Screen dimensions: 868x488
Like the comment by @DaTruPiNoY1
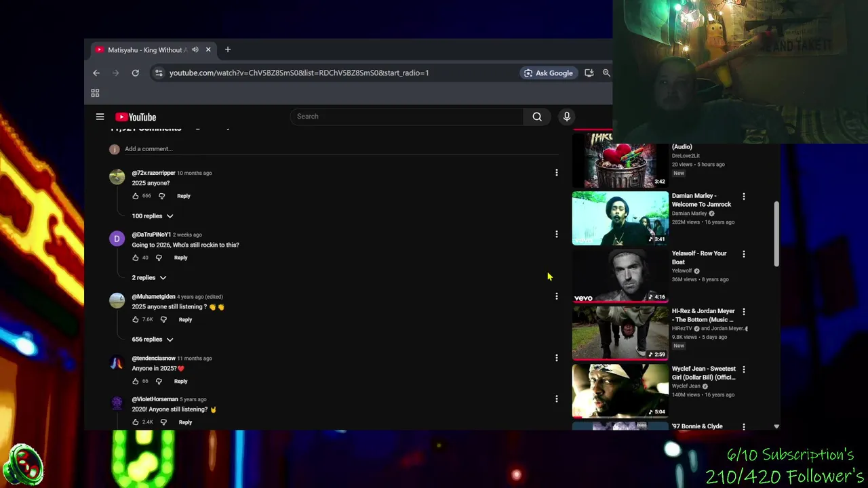pos(136,258)
